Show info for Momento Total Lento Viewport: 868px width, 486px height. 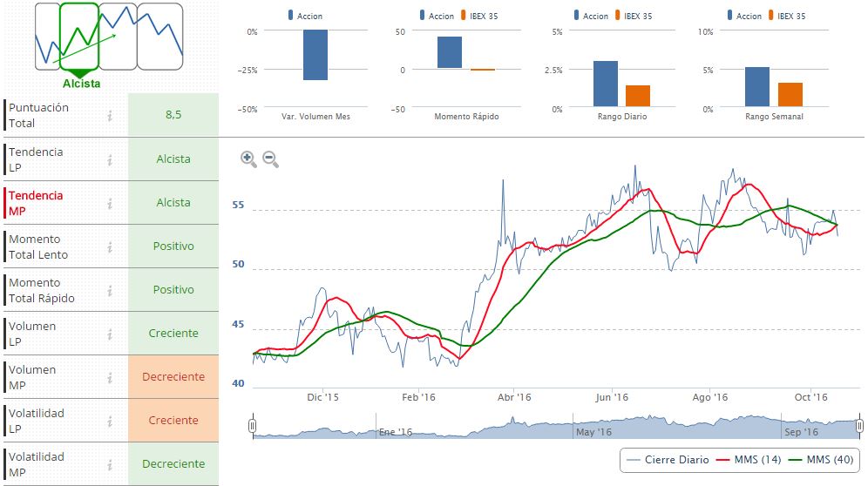pos(110,246)
